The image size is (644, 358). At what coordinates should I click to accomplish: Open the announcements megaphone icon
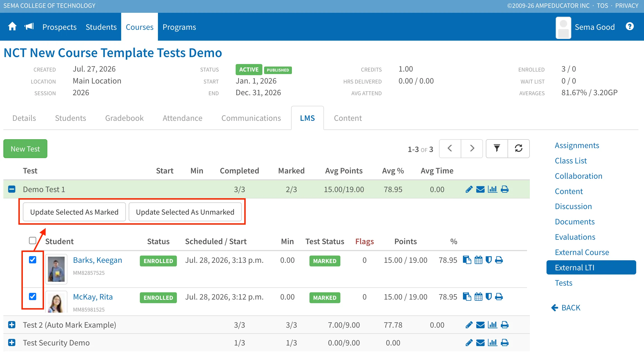29,27
